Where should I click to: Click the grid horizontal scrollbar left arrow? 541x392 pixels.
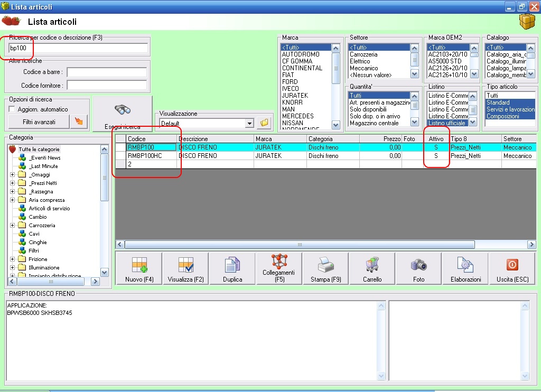(x=120, y=245)
